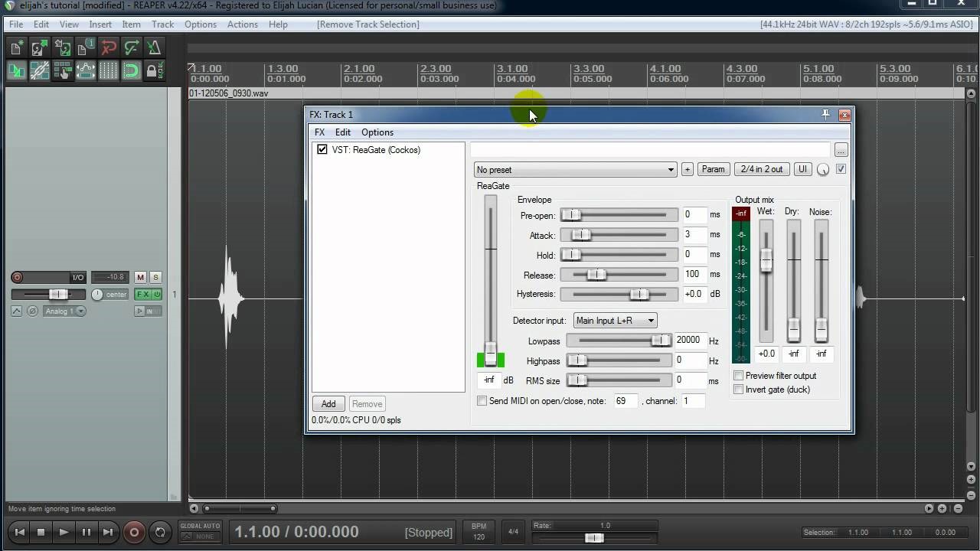Click the Undo toolbar icon
This screenshot has height=551, width=980.
(x=109, y=47)
